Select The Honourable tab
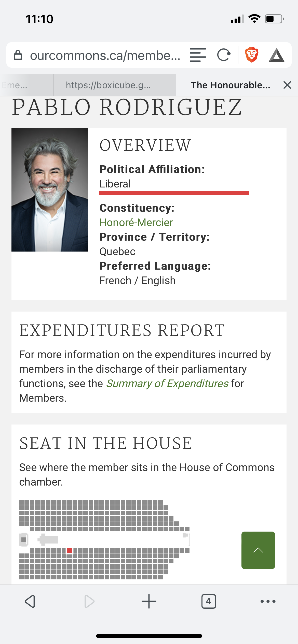 click(231, 85)
